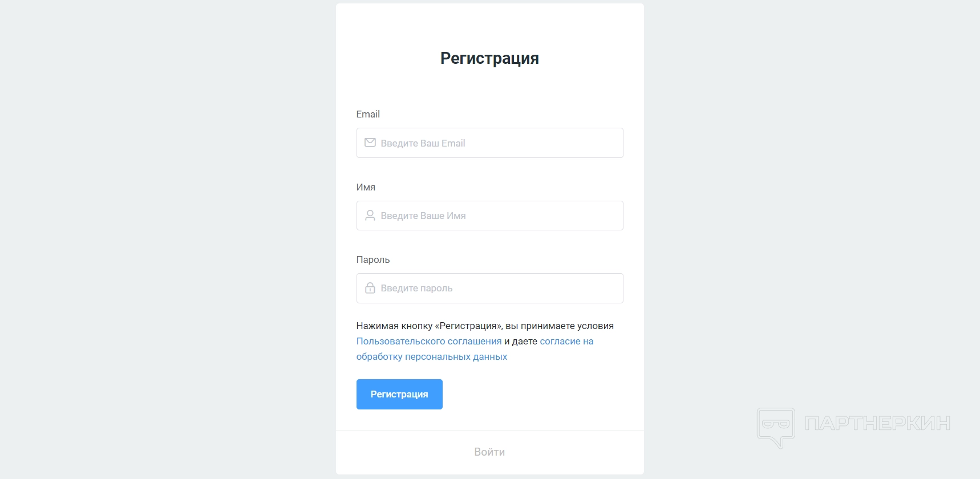The width and height of the screenshot is (980, 479).
Task: Click the "обработку персональных данных" link text
Action: pos(432,356)
